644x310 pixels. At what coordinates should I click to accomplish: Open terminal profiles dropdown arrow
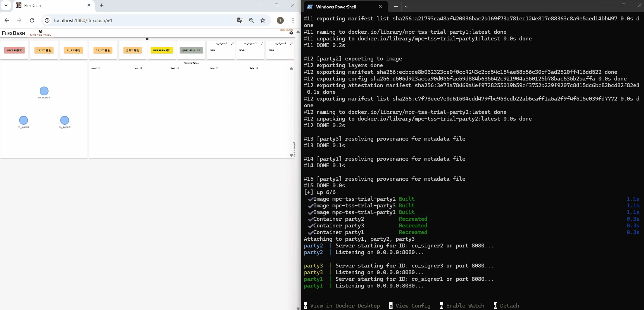[406, 7]
